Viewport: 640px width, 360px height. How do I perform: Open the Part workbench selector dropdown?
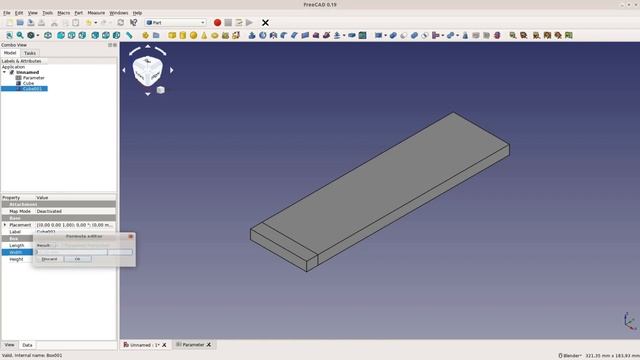tap(176, 23)
